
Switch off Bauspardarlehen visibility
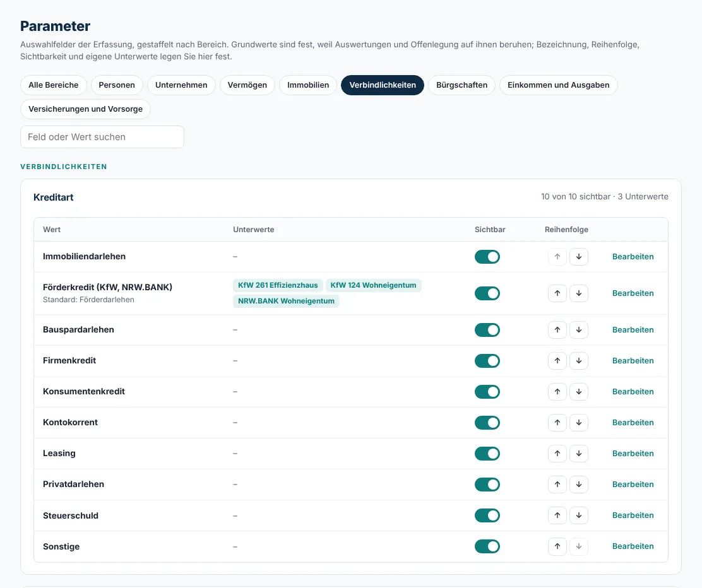[487, 330]
